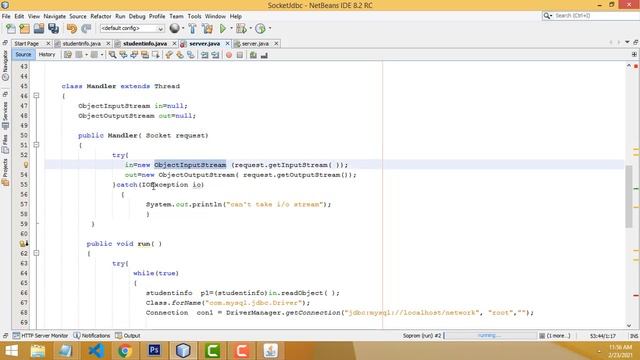Click the Build Project hammer icon
This screenshot has width=640, height=360.
pos(193,29)
